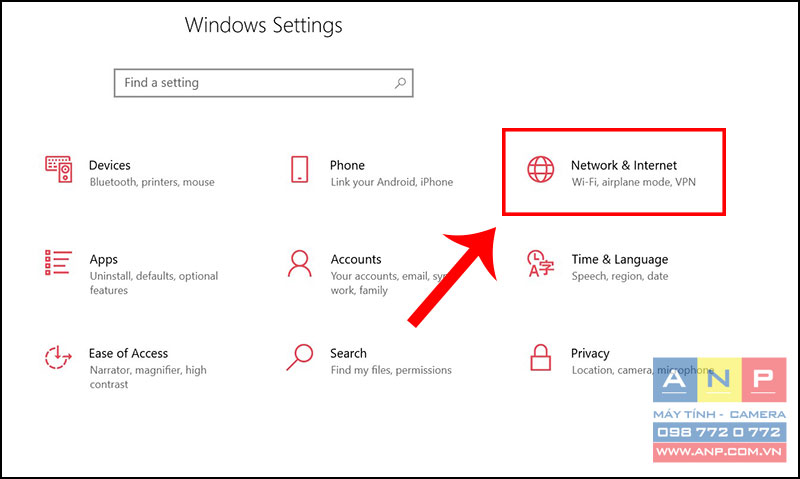Click the Accounts person icon
The height and width of the screenshot is (479, 800).
[299, 263]
